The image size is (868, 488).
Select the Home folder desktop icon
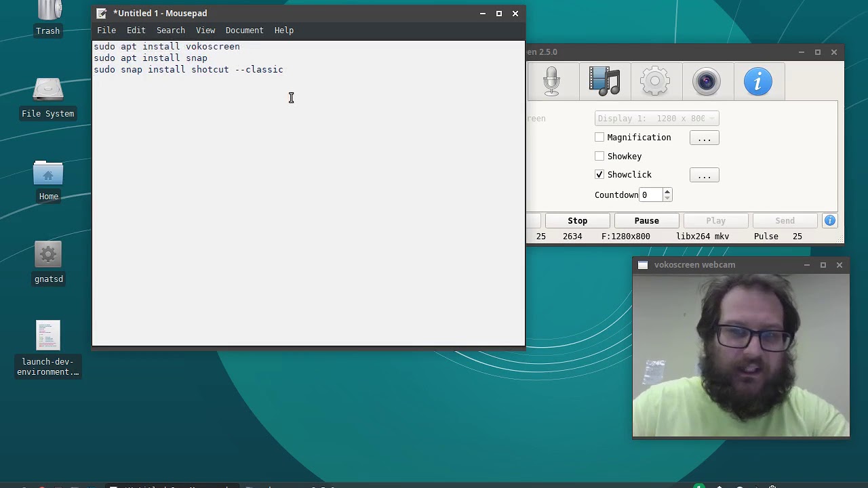48,182
